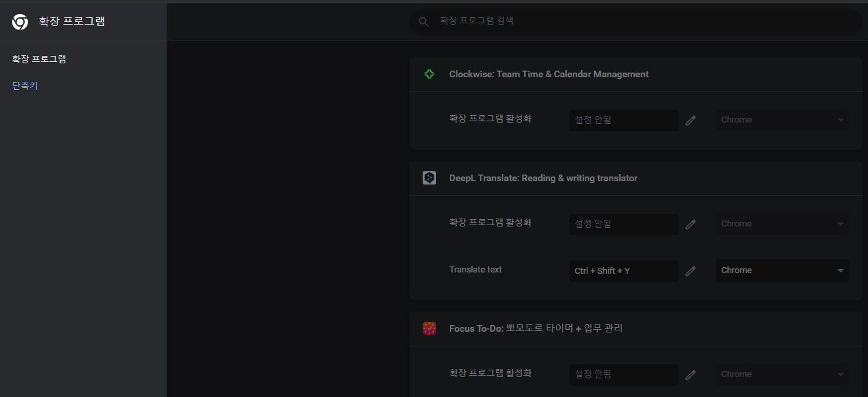Viewport: 868px width, 397px height.
Task: Click Focus To-Do's 확장 프로그램 활성화 label
Action: 491,373
